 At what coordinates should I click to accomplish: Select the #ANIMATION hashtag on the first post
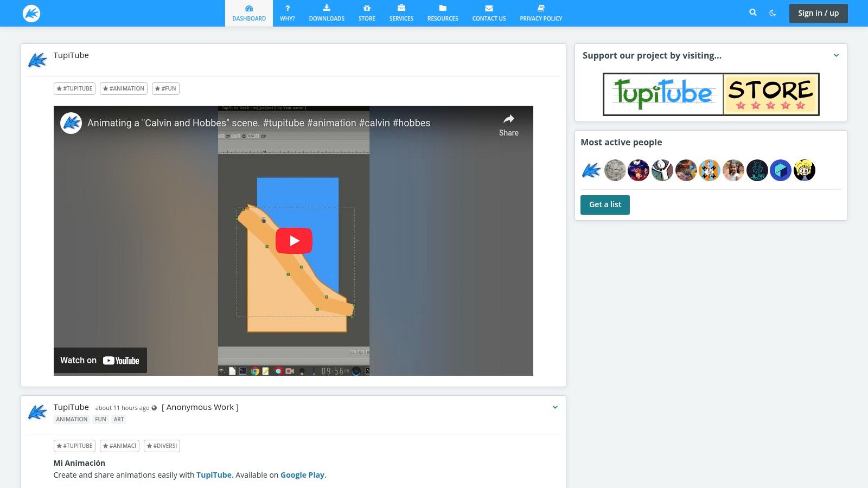pyautogui.click(x=124, y=88)
